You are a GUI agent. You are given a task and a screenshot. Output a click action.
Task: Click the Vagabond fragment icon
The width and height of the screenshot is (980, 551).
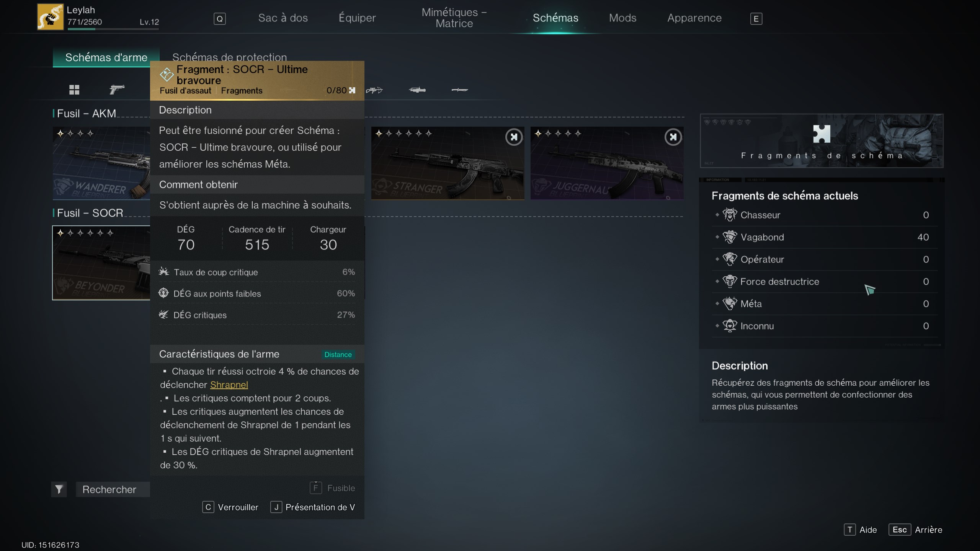click(730, 237)
